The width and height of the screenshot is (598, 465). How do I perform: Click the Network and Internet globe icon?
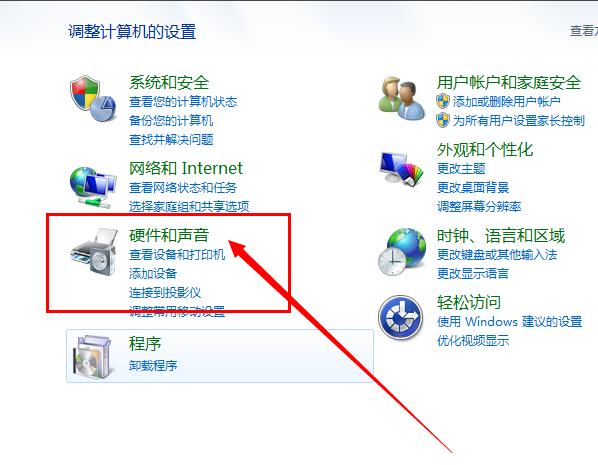[x=93, y=187]
